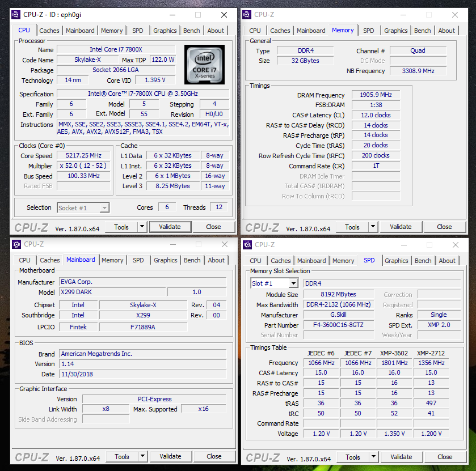Click Close button in the Mainboard window
Screen dimensions: 476x471
click(214, 456)
